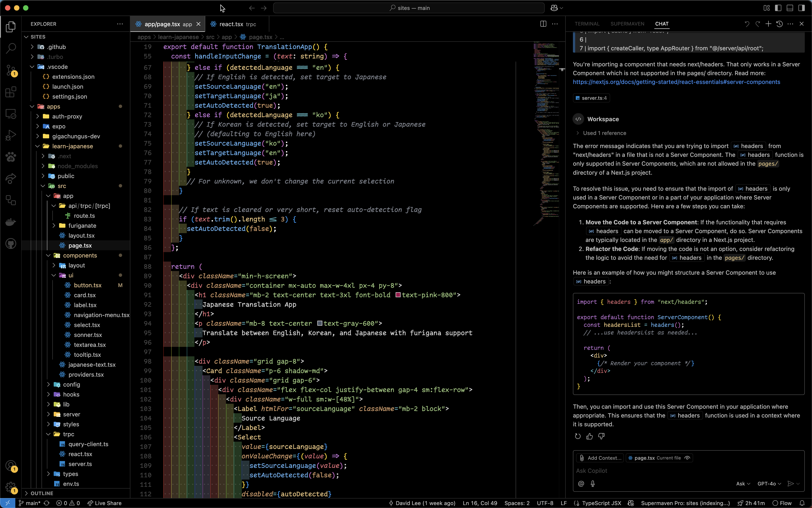The height and width of the screenshot is (508, 812).
Task: Toggle the primary side bar layout button
Action: click(778, 8)
